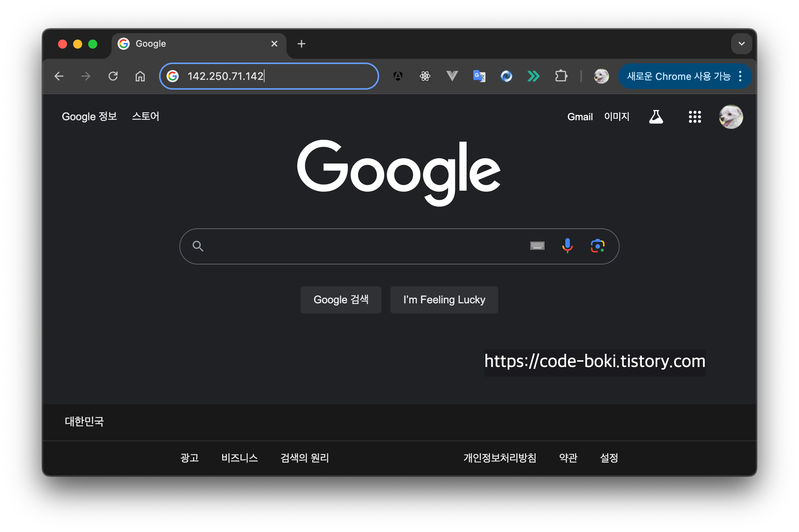Click inside the Google search field
Image resolution: width=799 pixels, height=532 pixels.
362,246
